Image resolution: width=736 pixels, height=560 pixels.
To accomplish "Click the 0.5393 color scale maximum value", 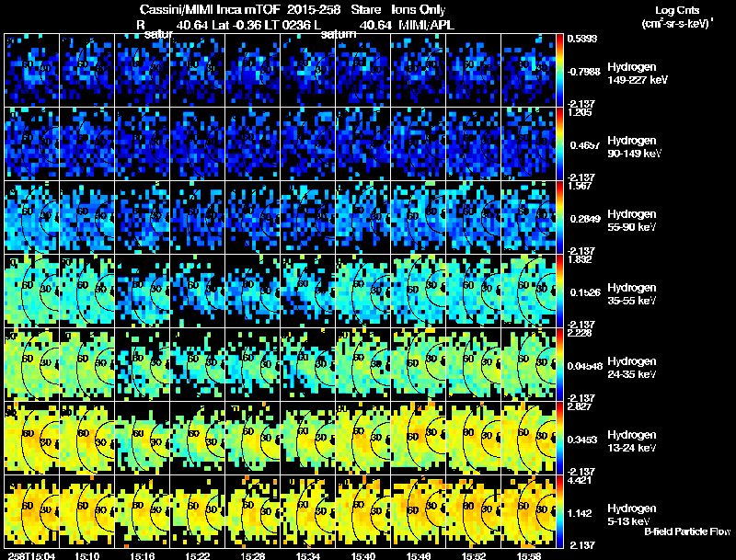I will tap(582, 39).
